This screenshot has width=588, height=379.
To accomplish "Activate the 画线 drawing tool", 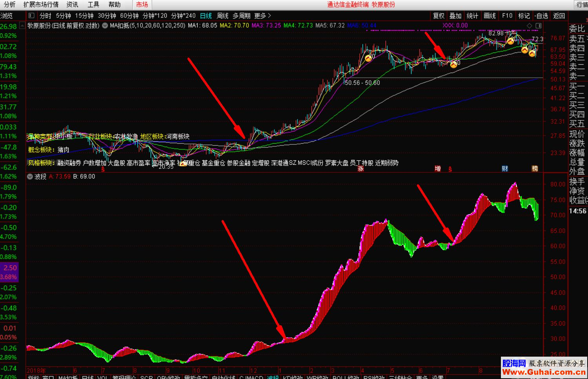I will point(490,16).
